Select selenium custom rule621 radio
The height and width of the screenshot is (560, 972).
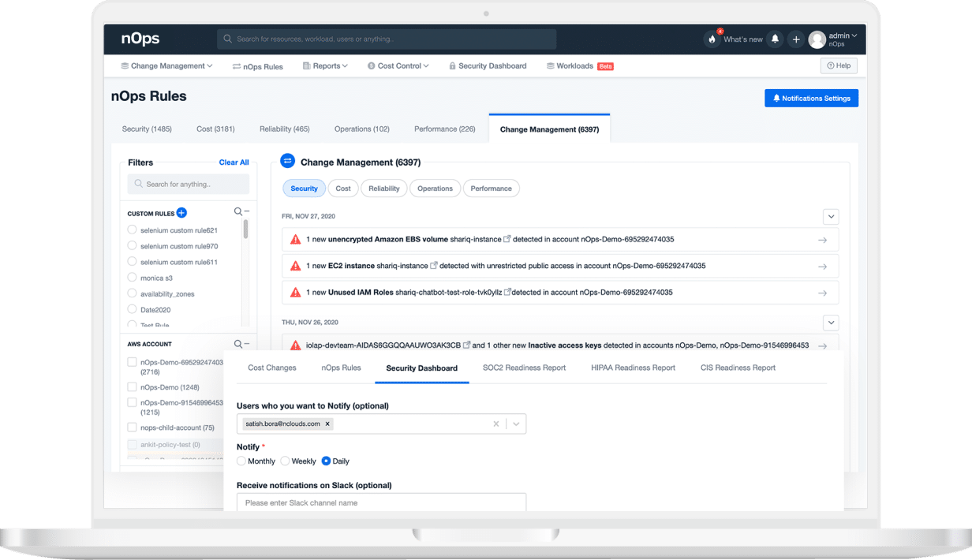132,230
